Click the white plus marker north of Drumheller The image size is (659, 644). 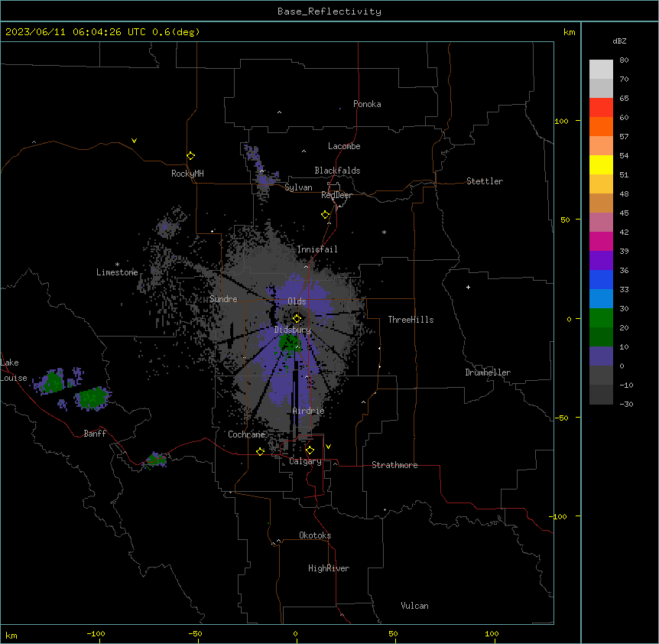[x=468, y=287]
